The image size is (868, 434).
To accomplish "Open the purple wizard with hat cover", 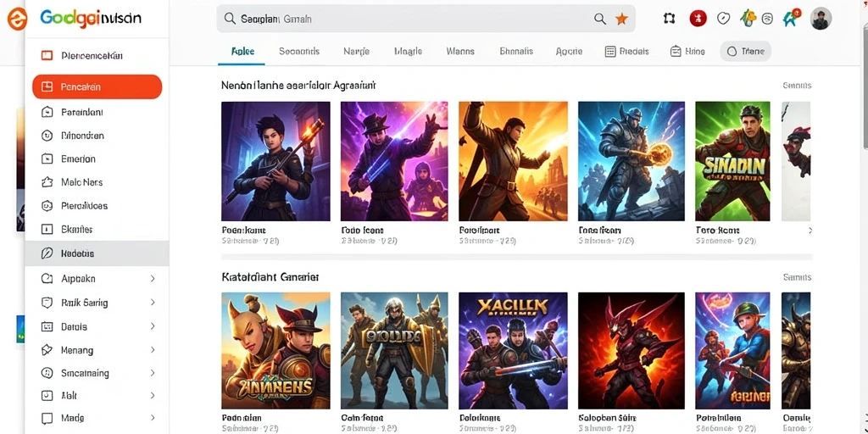I will [x=394, y=161].
